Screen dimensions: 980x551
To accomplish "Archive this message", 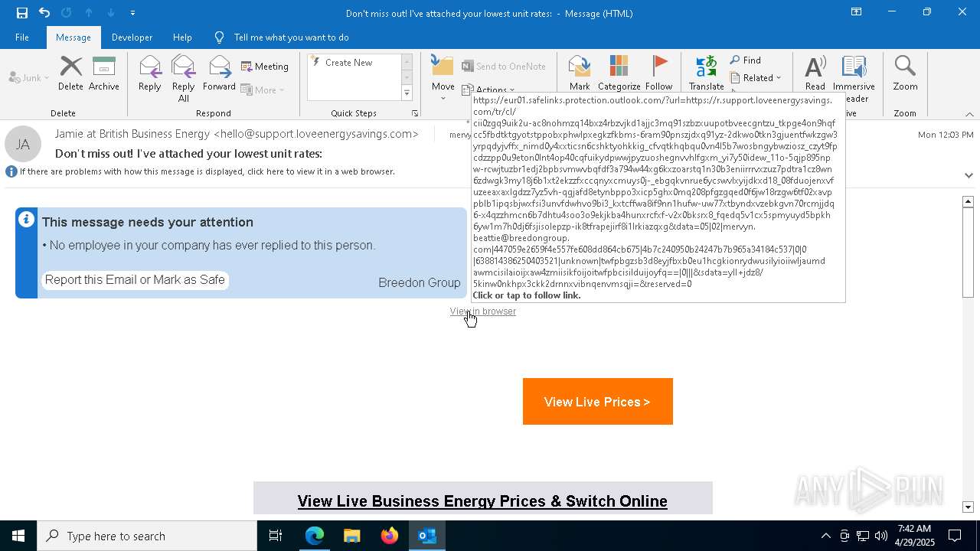I will coord(104,73).
